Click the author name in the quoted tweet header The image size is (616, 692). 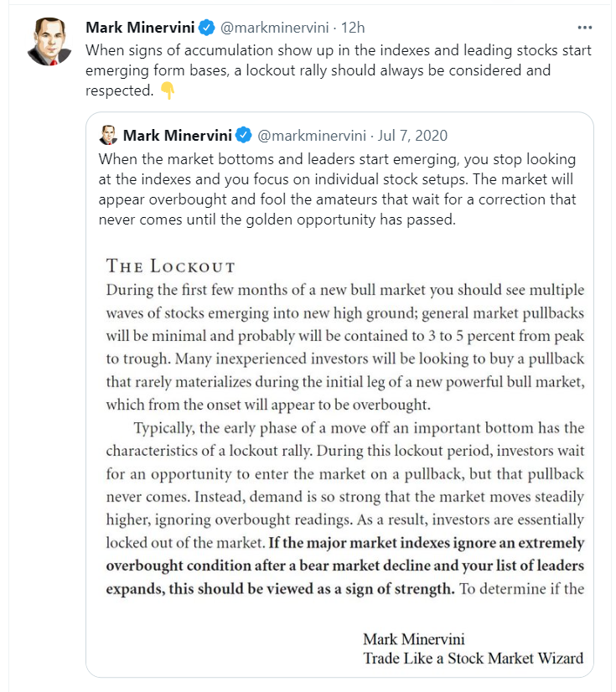pyautogui.click(x=178, y=135)
